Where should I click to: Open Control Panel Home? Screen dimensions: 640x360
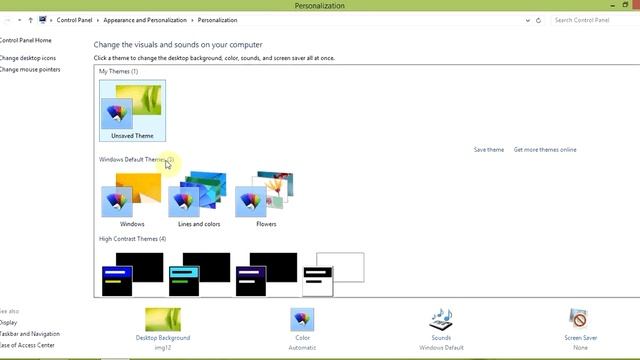point(26,40)
